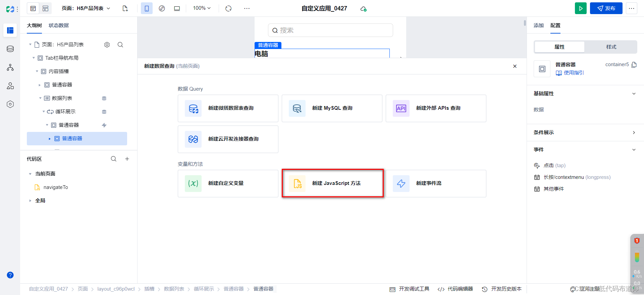Viewport: 644px width, 295px height.
Task: Select the 样式 segment tab
Action: pos(611,47)
